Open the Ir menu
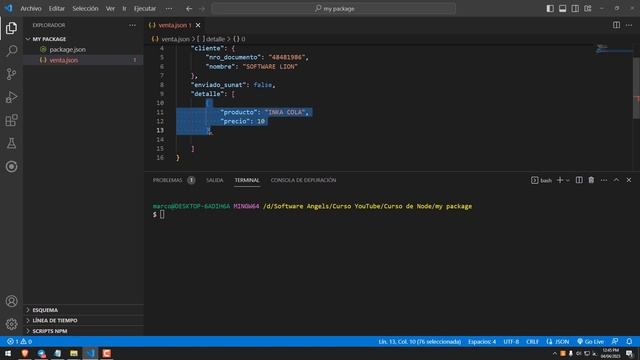 pos(124,9)
